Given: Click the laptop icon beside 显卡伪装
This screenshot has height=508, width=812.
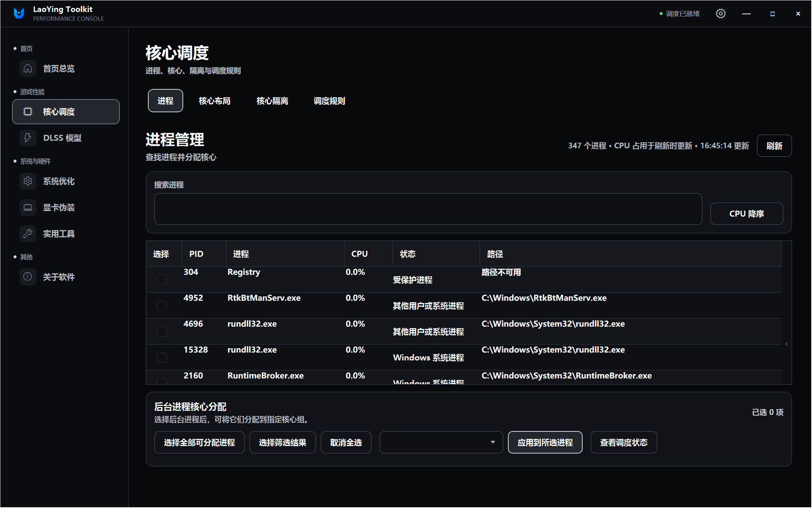Looking at the screenshot, I should pos(28,207).
